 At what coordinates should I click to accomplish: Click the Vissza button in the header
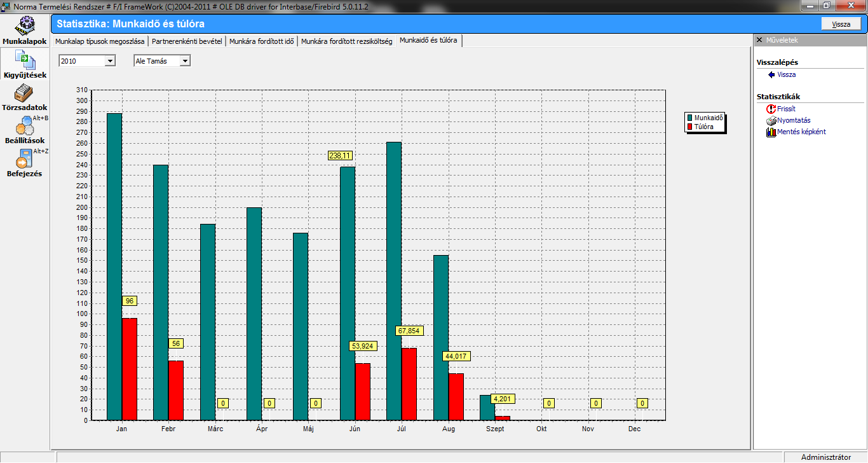click(841, 24)
